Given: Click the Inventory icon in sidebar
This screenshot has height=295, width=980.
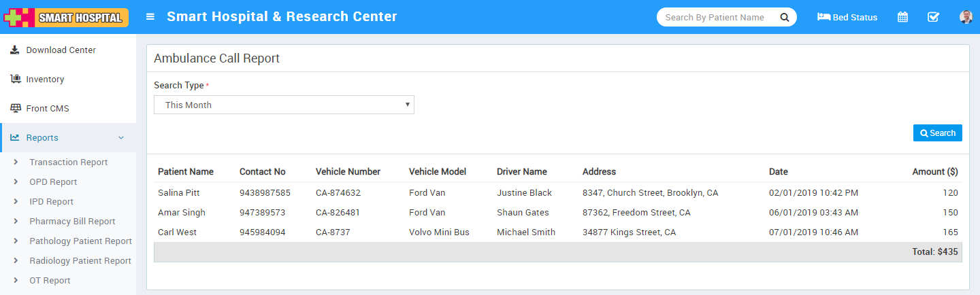Looking at the screenshot, I should point(15,80).
